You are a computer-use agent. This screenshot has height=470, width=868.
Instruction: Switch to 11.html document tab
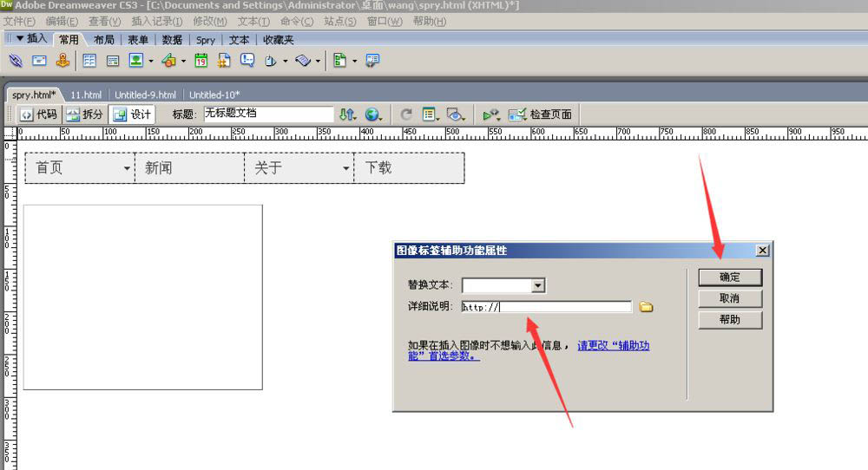[86, 95]
